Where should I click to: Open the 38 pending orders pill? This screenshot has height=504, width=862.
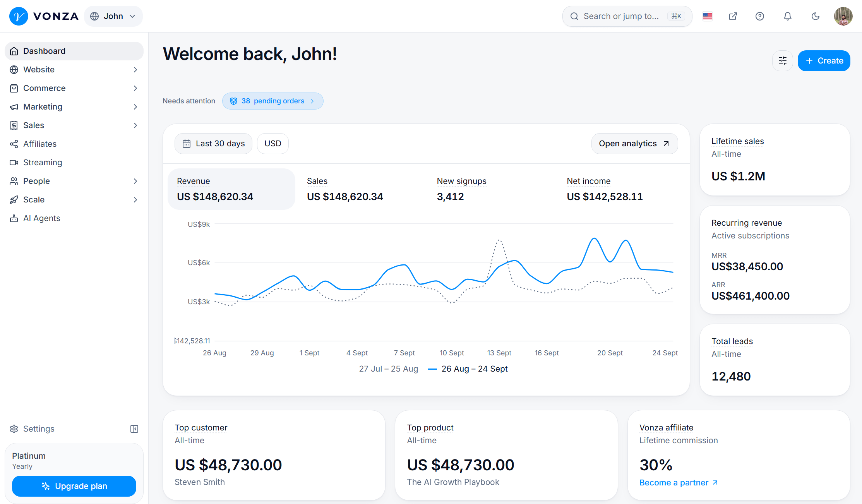273,101
